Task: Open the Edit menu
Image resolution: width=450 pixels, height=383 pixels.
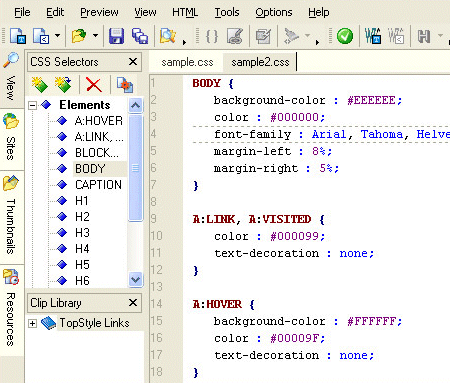Action: coord(55,12)
